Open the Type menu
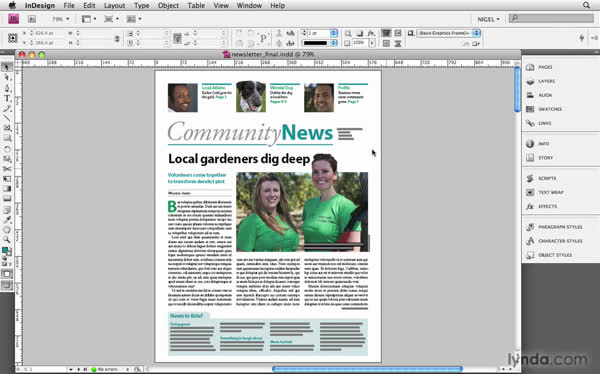The height and width of the screenshot is (374, 600). click(142, 5)
